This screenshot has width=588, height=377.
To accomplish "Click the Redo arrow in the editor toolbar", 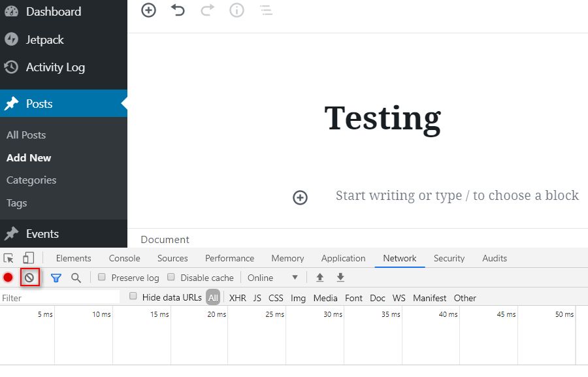I will pos(207,10).
